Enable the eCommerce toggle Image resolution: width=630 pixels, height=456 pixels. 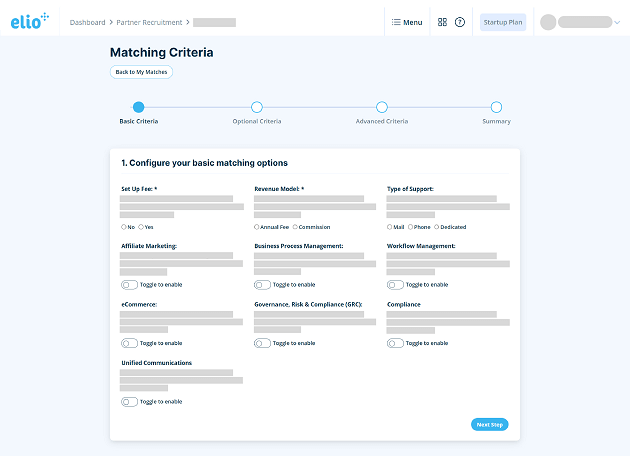[x=129, y=343]
